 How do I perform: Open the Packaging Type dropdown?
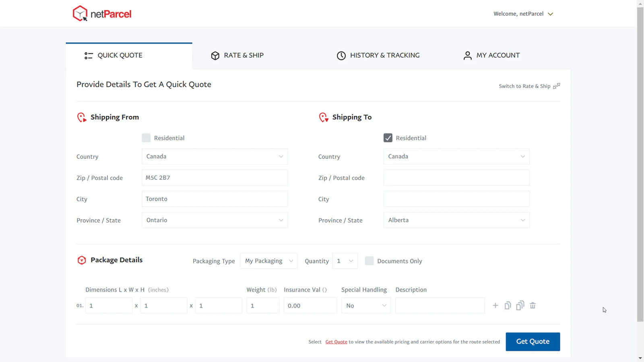coord(268,261)
